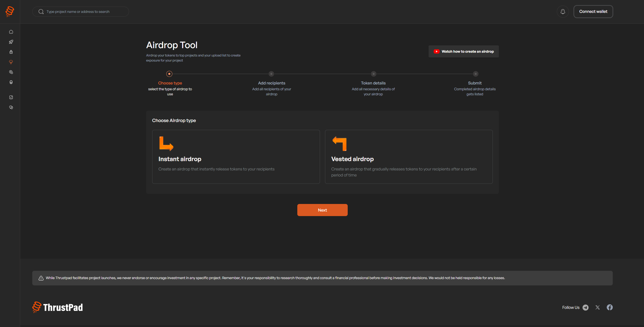Click the Choose type step marker
644x327 pixels.
[x=169, y=74]
